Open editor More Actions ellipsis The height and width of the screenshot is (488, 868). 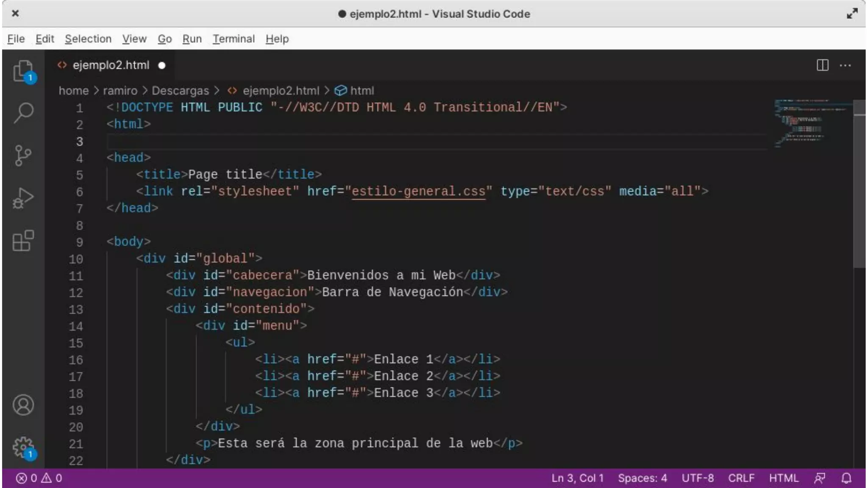click(845, 65)
